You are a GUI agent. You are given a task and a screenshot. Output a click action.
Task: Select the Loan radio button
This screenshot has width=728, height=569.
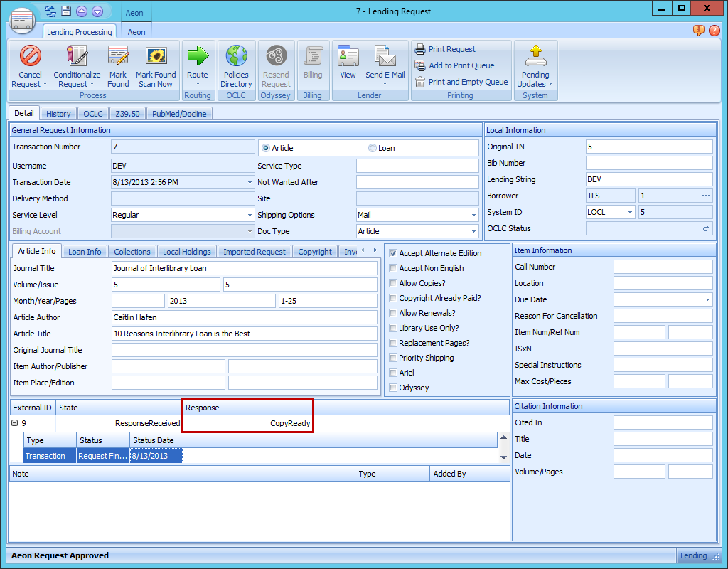pos(373,148)
